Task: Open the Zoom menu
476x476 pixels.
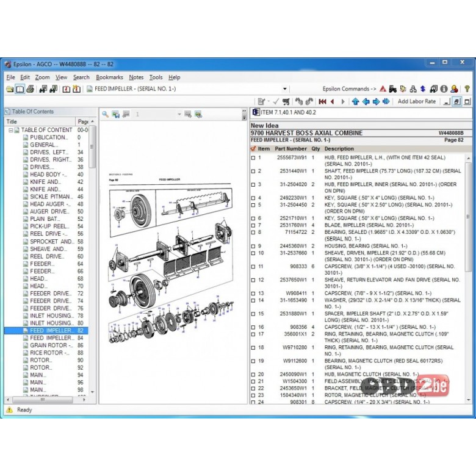Action: click(x=42, y=78)
